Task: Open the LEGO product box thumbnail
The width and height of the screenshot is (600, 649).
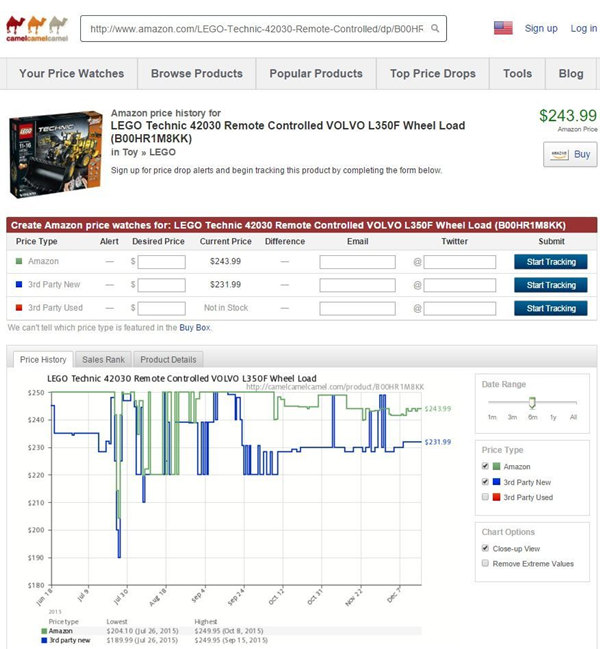Action: click(55, 154)
